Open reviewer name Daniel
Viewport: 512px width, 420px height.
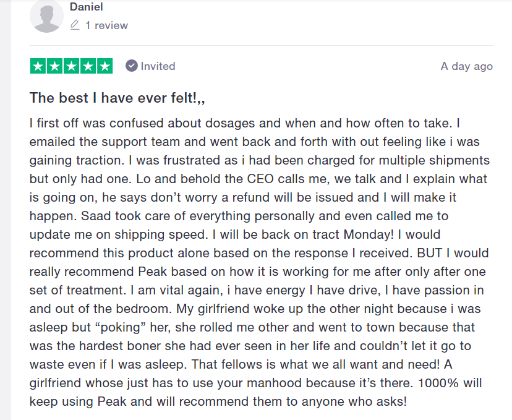click(x=87, y=7)
